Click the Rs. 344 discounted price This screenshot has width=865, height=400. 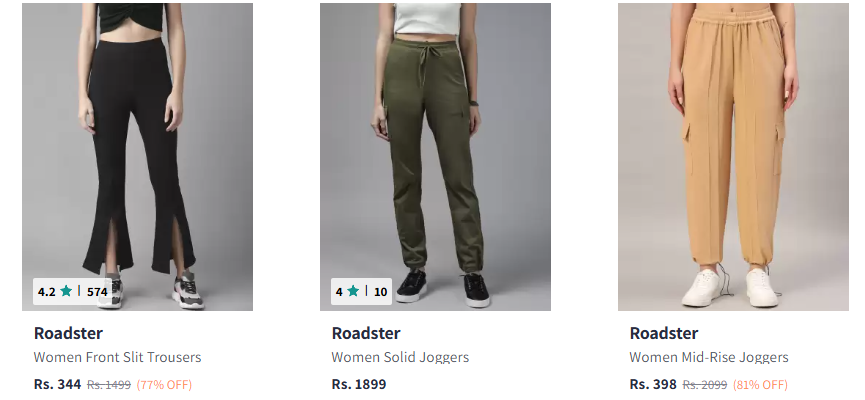click(x=57, y=384)
